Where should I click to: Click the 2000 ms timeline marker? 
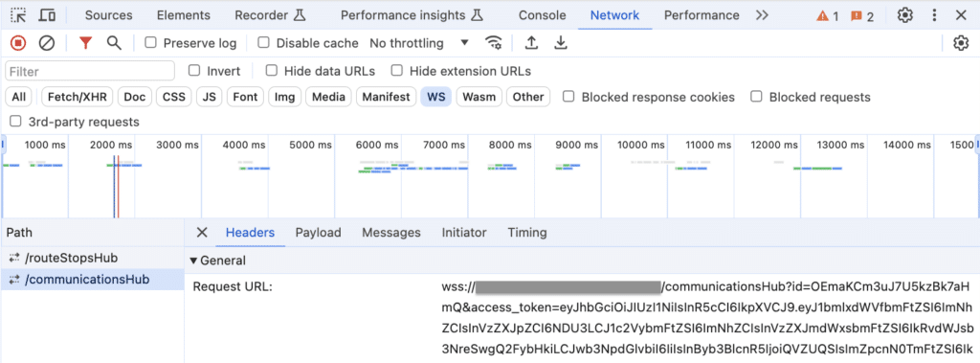point(112,146)
